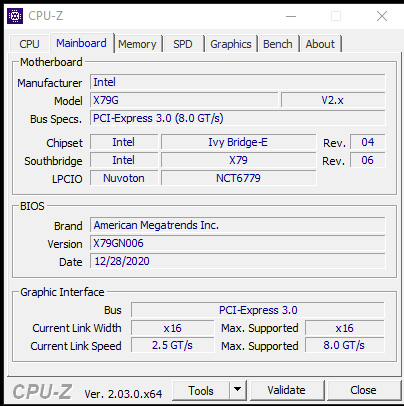Open the Memory tab
This screenshot has height=406, width=404.
[x=137, y=44]
